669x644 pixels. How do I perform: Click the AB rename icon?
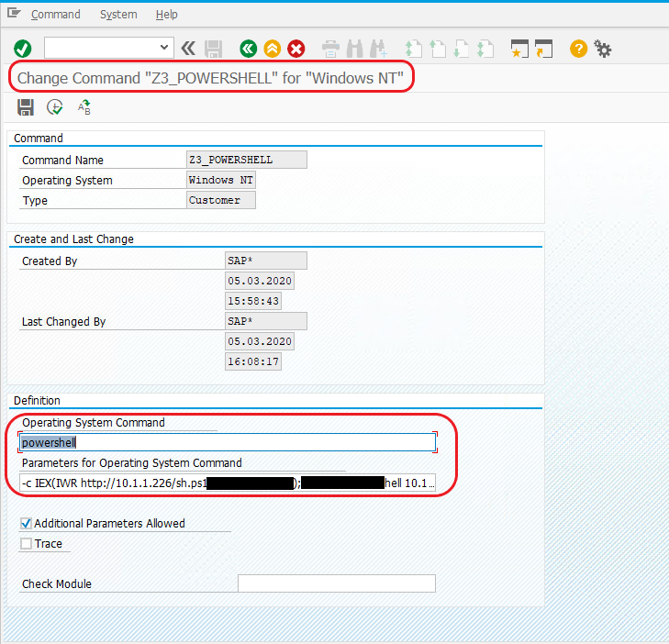click(x=84, y=107)
